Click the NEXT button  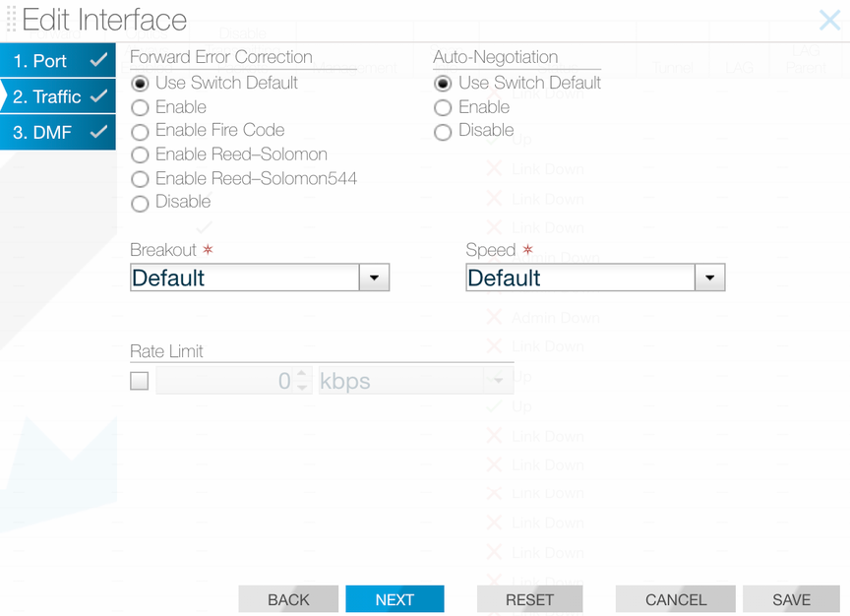395,598
